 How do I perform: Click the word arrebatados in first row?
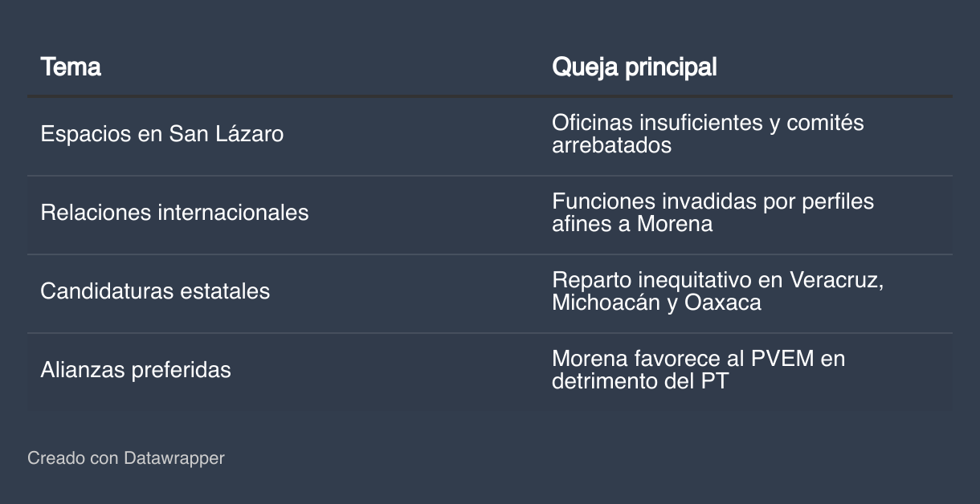click(611, 145)
